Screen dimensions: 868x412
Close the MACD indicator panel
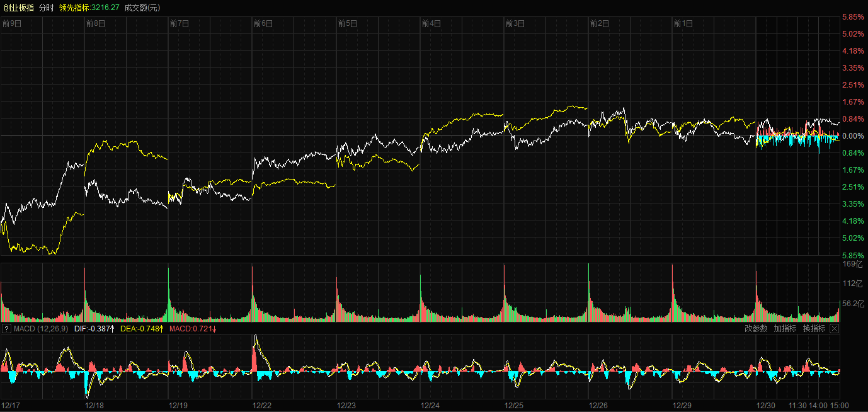(x=835, y=329)
